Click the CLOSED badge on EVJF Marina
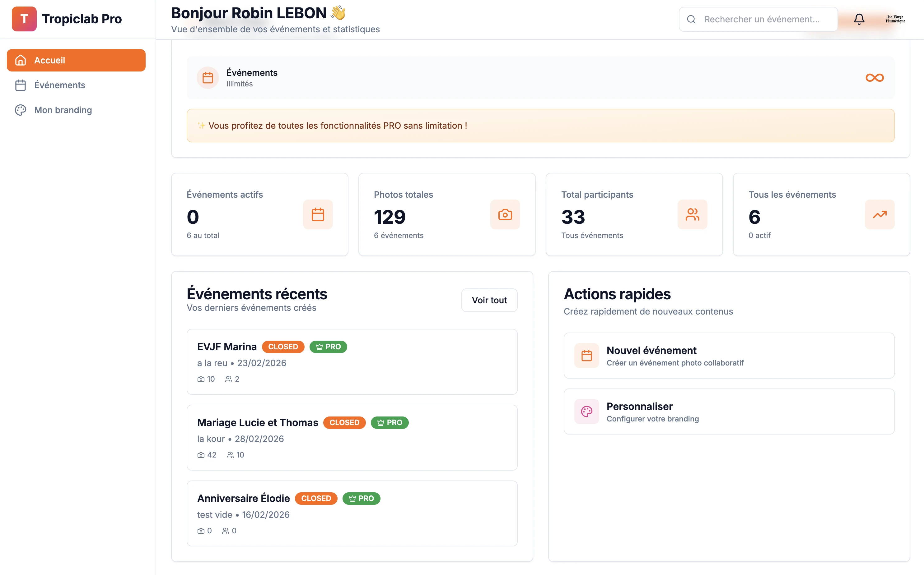 point(283,347)
